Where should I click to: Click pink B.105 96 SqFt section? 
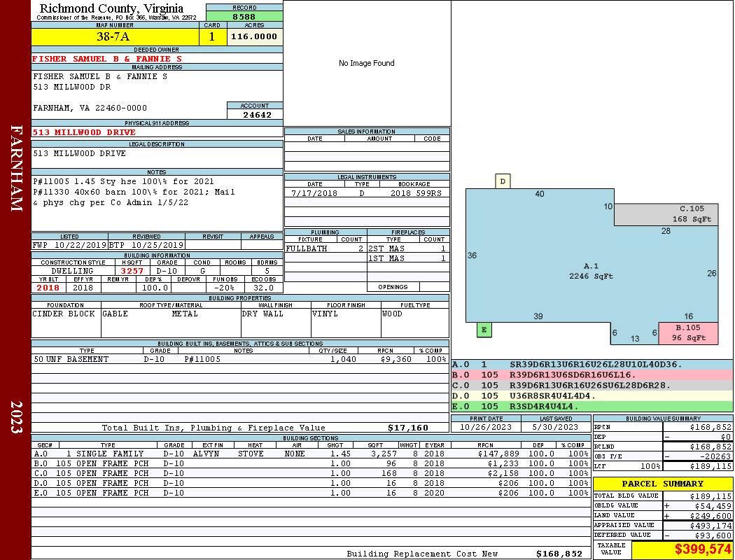click(688, 333)
